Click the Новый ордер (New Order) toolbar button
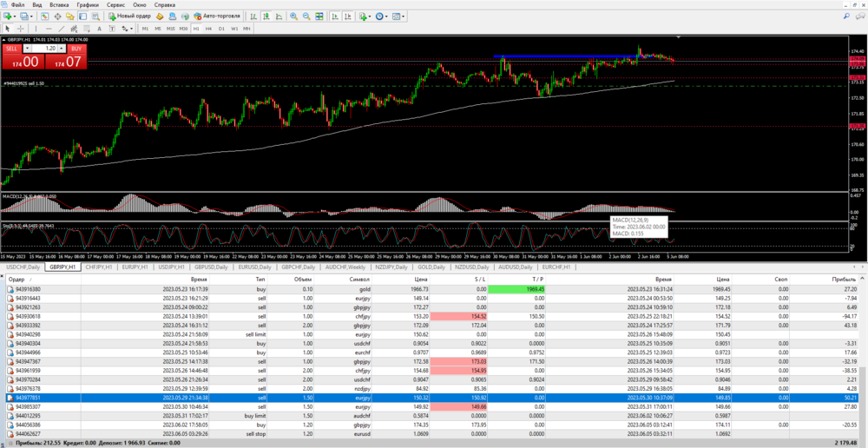The width and height of the screenshot is (868, 448). tap(130, 16)
